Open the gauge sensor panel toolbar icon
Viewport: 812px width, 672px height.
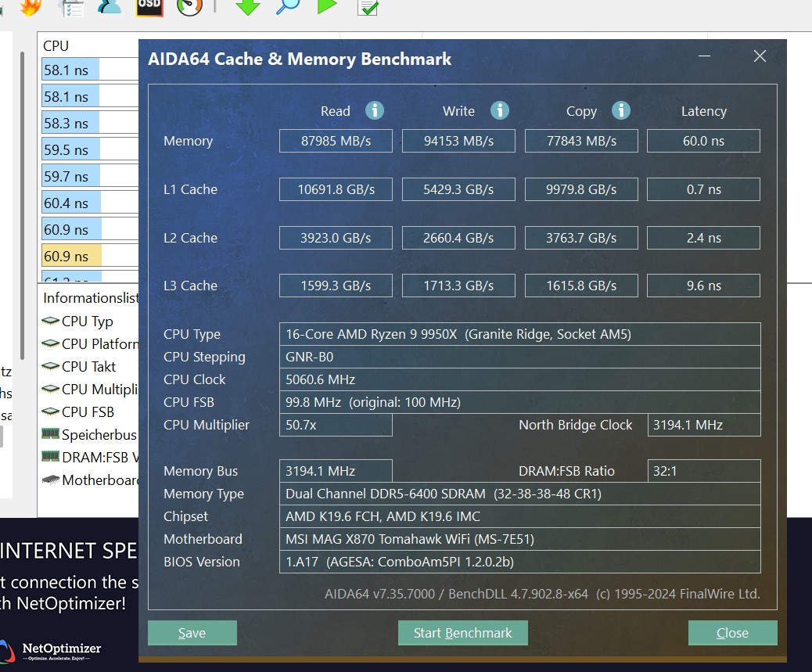click(x=189, y=7)
